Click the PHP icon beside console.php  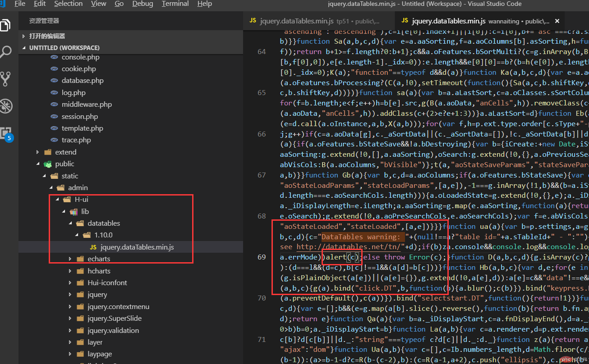point(54,57)
